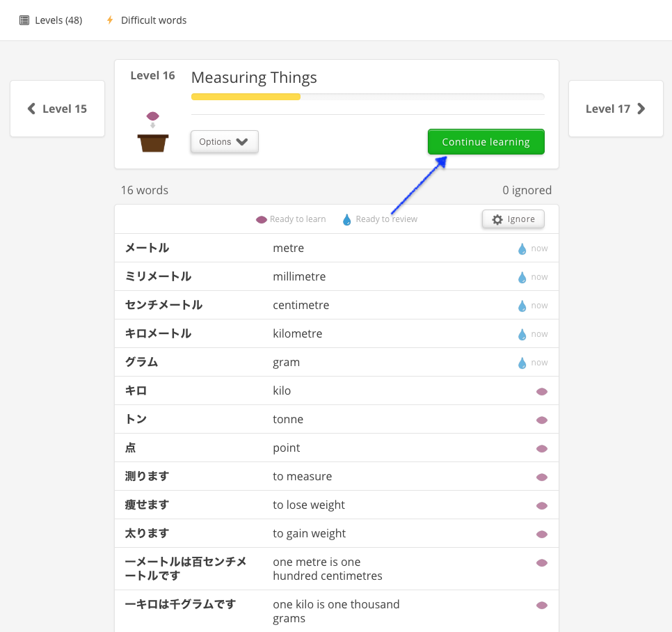Click the word トン
Image resolution: width=672 pixels, height=632 pixels.
click(x=136, y=419)
